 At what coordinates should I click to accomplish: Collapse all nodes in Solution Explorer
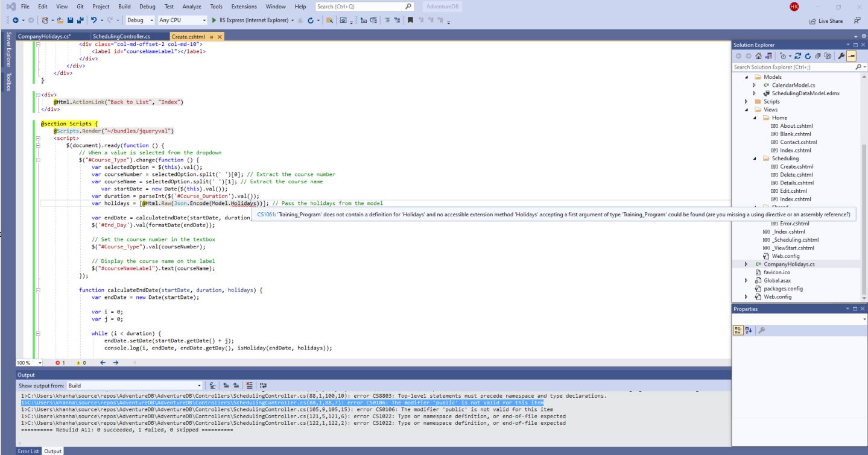pos(819,55)
